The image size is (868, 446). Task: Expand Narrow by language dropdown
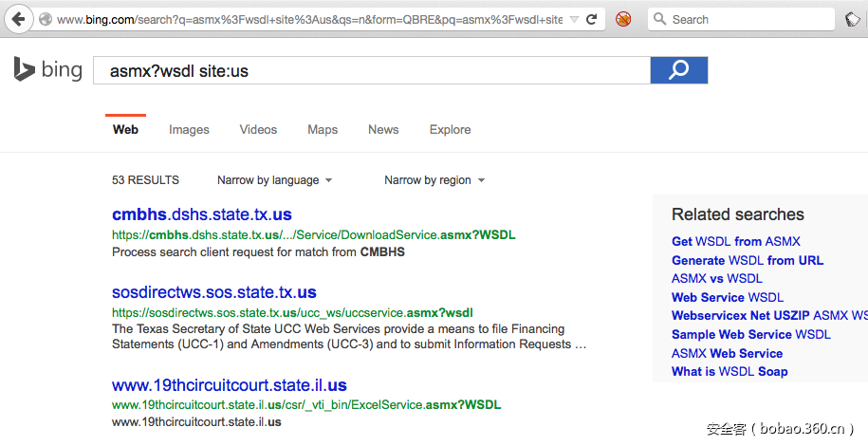tap(274, 180)
